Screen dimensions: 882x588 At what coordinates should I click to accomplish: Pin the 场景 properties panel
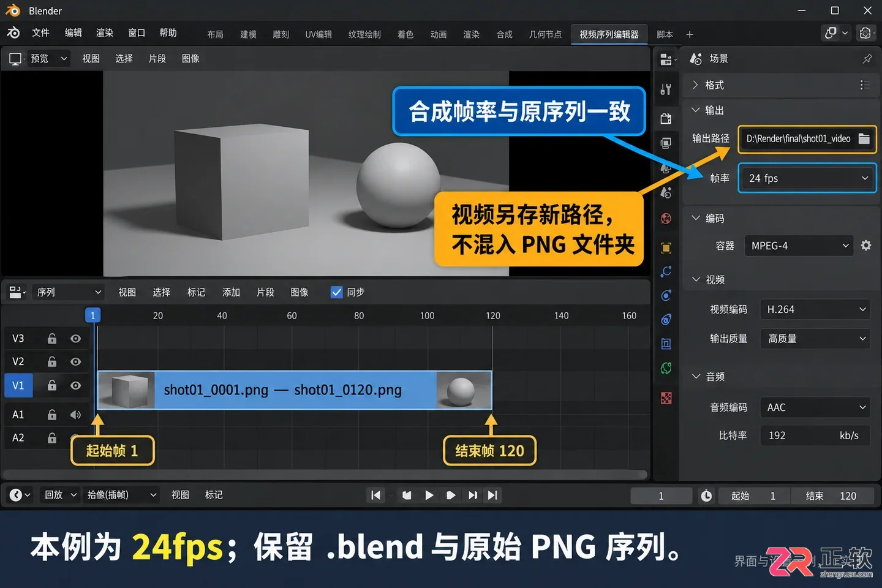click(x=867, y=59)
